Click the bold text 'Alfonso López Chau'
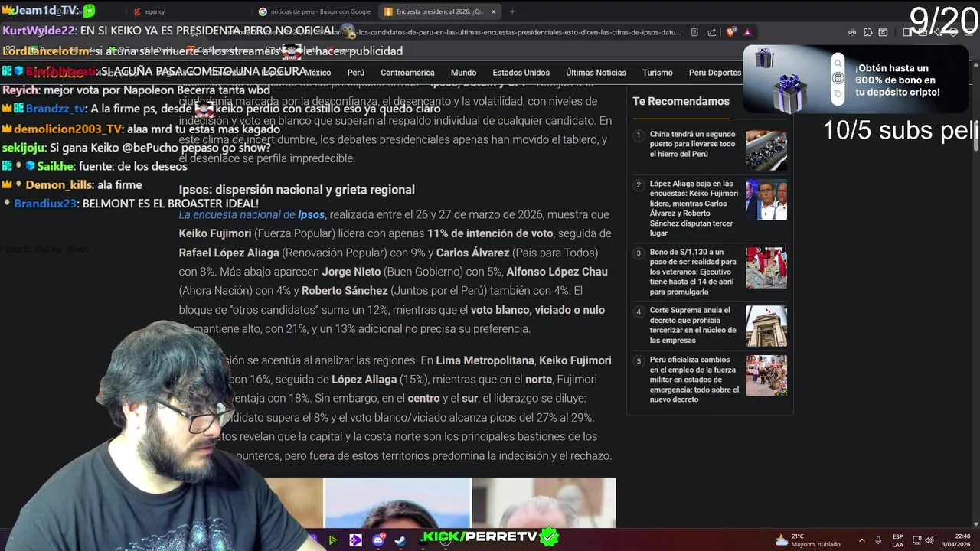Screen dimensions: 980x551 pos(557,272)
